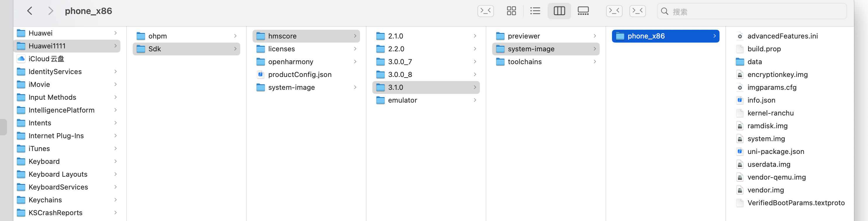Select the openharmony folder
868x221 pixels.
coord(291,62)
